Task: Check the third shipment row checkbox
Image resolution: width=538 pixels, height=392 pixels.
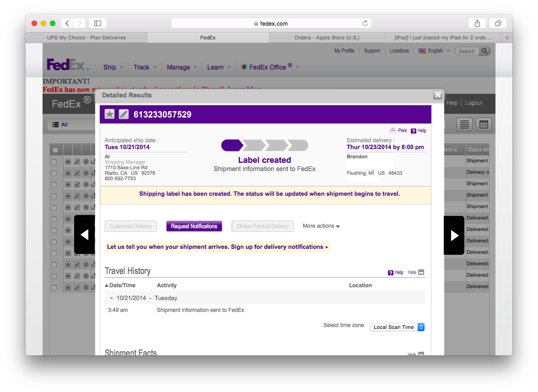Action: (x=54, y=184)
